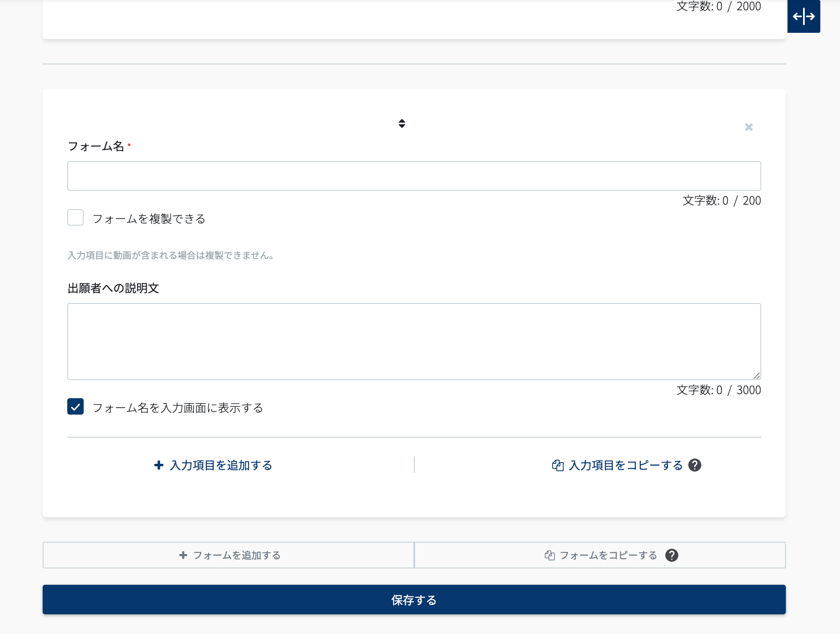This screenshot has height=634, width=840.
Task: Click the 入力項目をコピーする link
Action: 625,465
